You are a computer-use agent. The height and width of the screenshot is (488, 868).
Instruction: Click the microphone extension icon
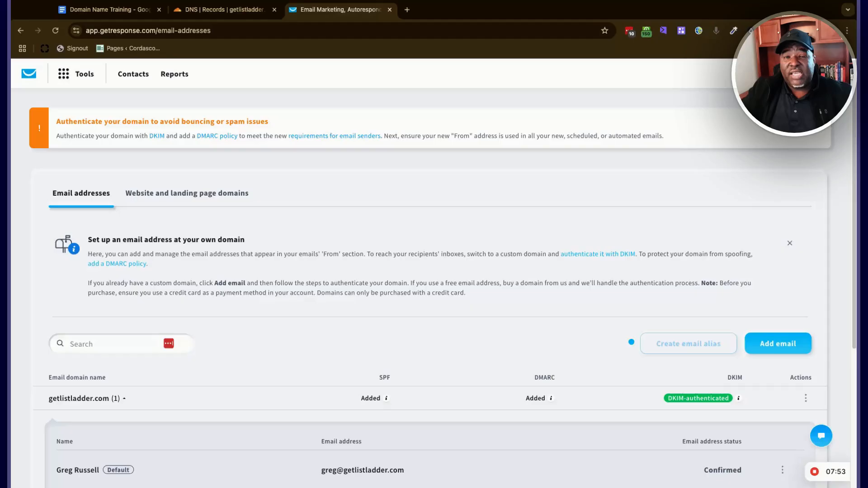[x=716, y=30]
